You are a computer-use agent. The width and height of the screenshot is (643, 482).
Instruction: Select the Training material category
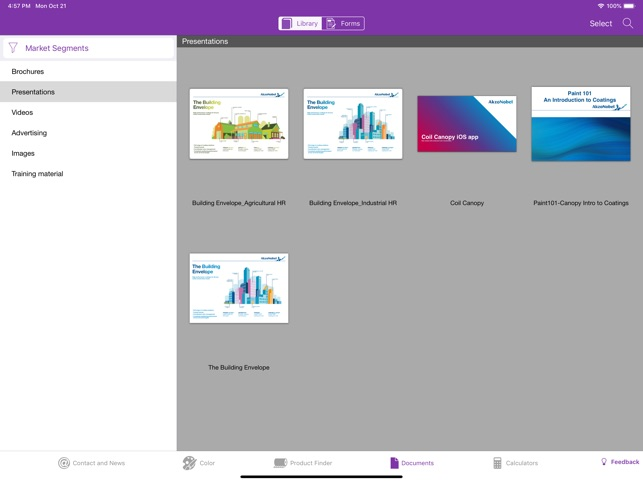pyautogui.click(x=88, y=174)
